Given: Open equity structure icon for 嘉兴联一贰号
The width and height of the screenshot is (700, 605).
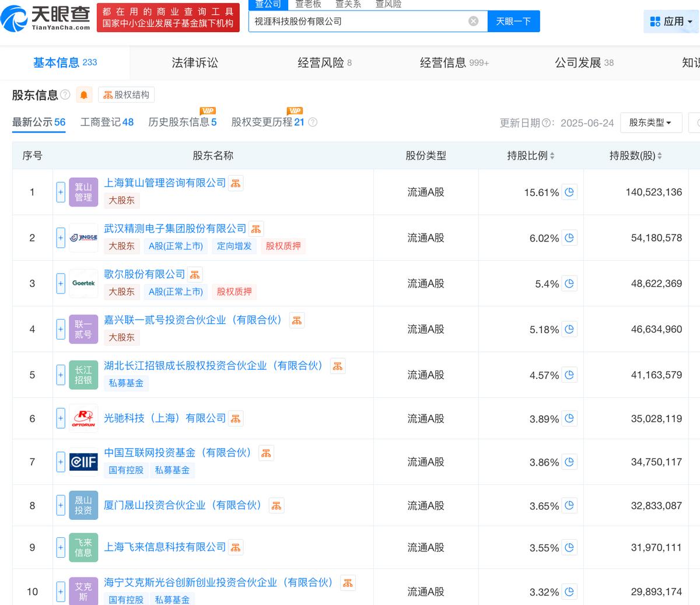Looking at the screenshot, I should tap(297, 320).
